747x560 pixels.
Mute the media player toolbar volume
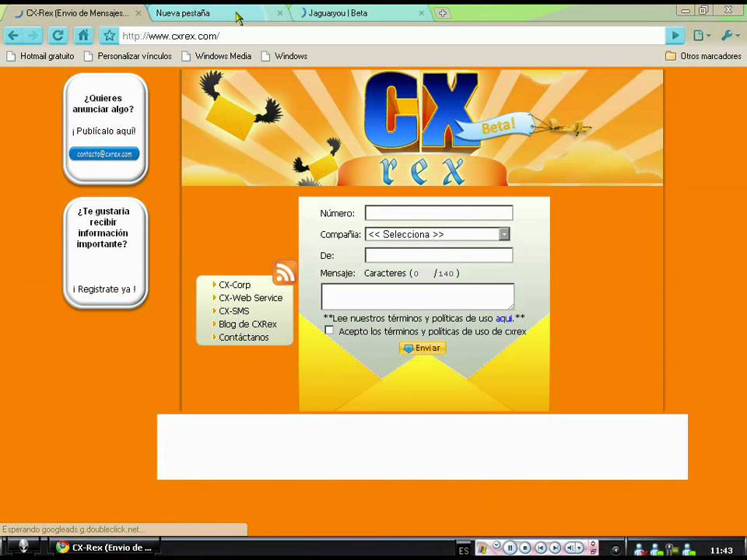(x=570, y=548)
